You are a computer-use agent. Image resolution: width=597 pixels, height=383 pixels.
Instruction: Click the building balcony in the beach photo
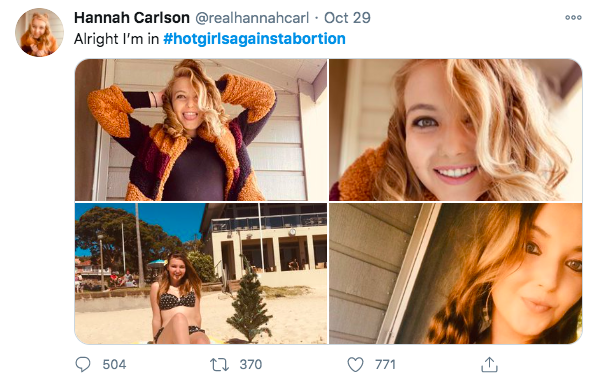pyautogui.click(x=268, y=222)
